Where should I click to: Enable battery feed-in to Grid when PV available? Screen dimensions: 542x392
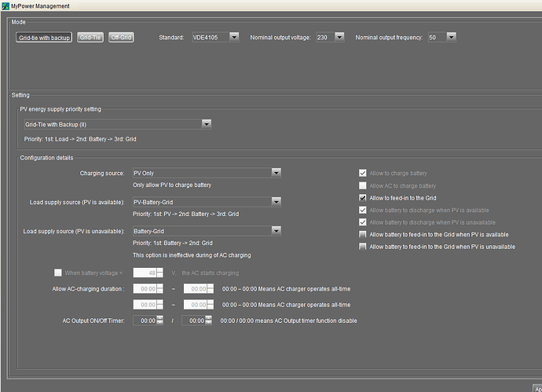click(x=362, y=234)
